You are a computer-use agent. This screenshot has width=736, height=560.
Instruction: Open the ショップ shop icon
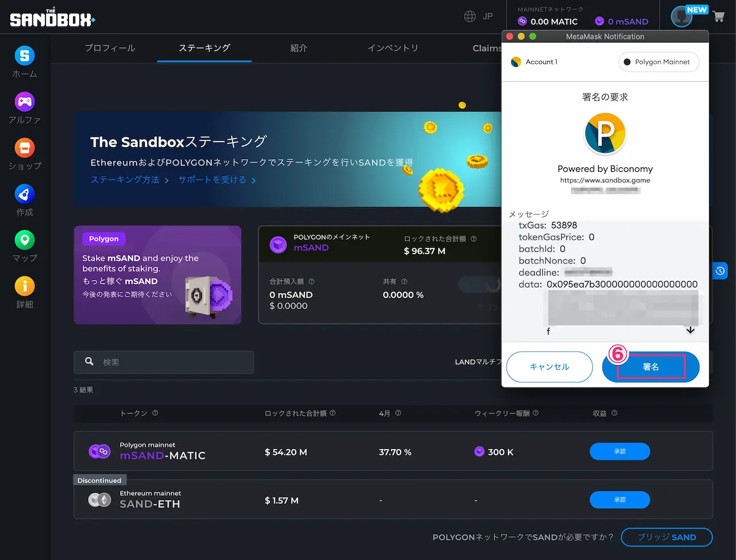pyautogui.click(x=24, y=148)
